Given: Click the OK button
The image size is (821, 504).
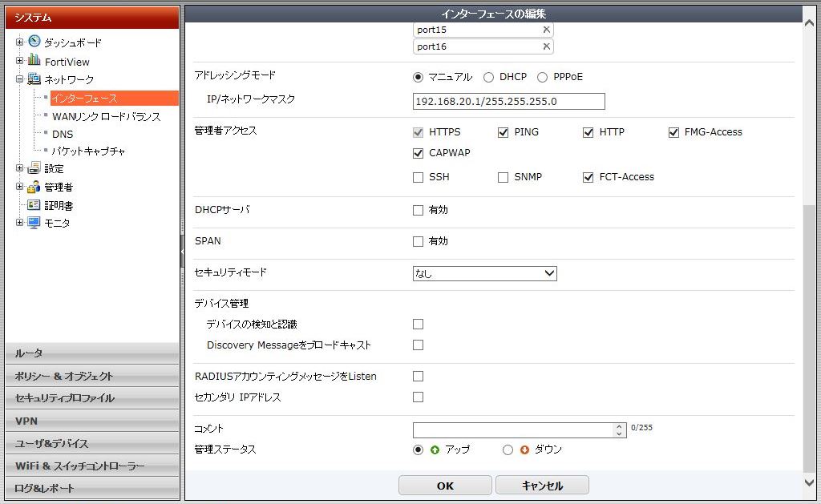Looking at the screenshot, I should pos(445,486).
